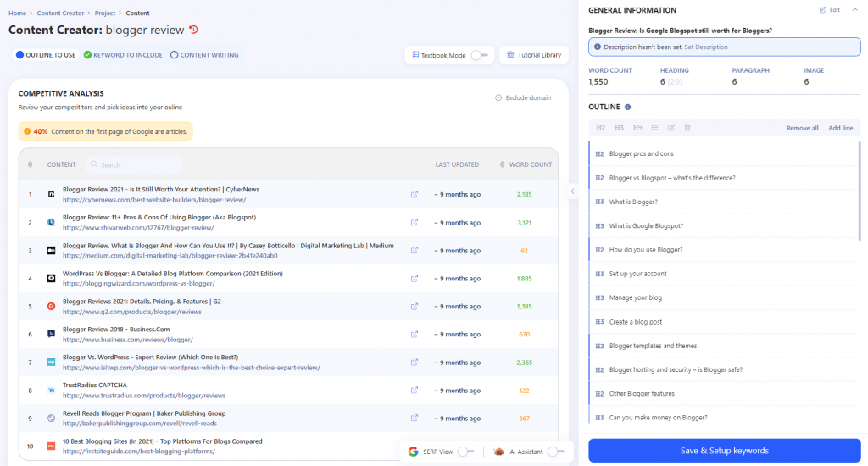Collapse the right panel with side arrow
This screenshot has height=466, width=868.
click(x=572, y=191)
